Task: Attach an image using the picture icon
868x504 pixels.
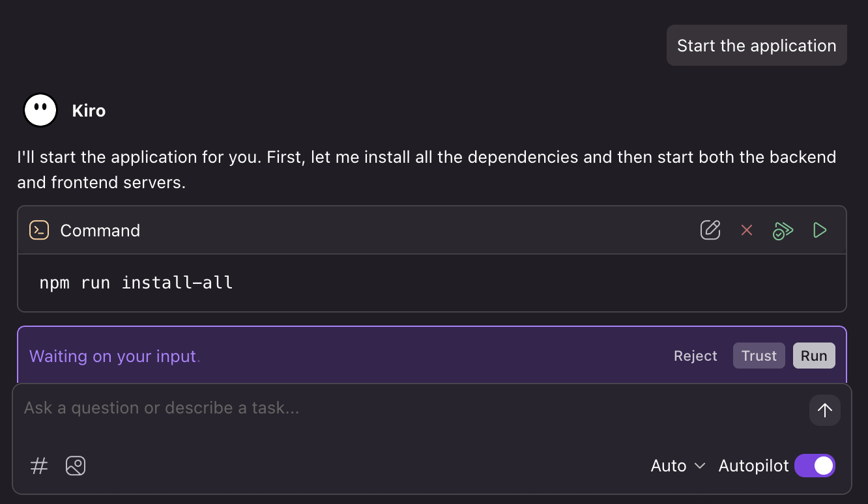Action: click(76, 466)
